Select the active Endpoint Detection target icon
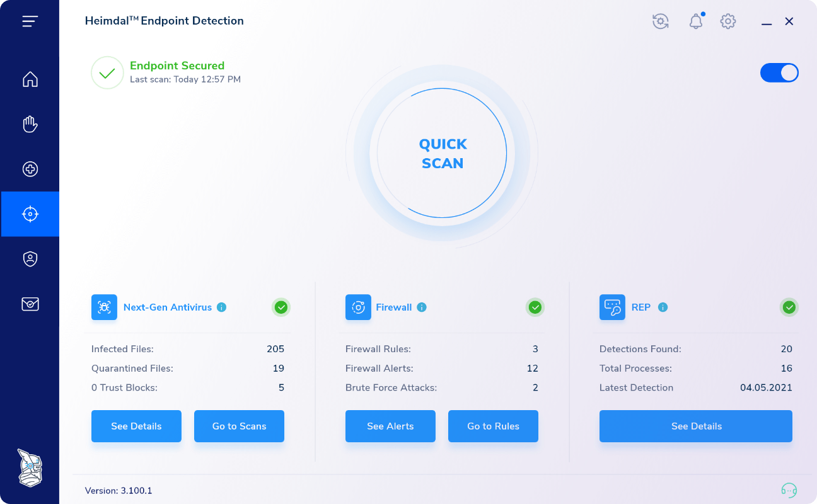Image resolution: width=817 pixels, height=504 pixels. pos(30,214)
